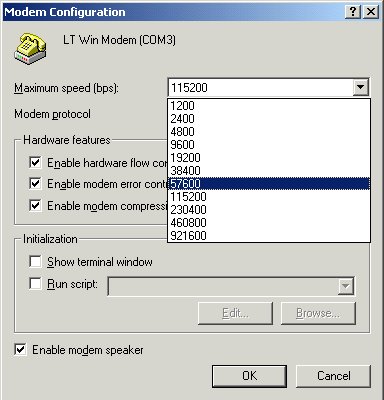Check the Run script checkbox
The width and height of the screenshot is (384, 400).
click(35, 284)
